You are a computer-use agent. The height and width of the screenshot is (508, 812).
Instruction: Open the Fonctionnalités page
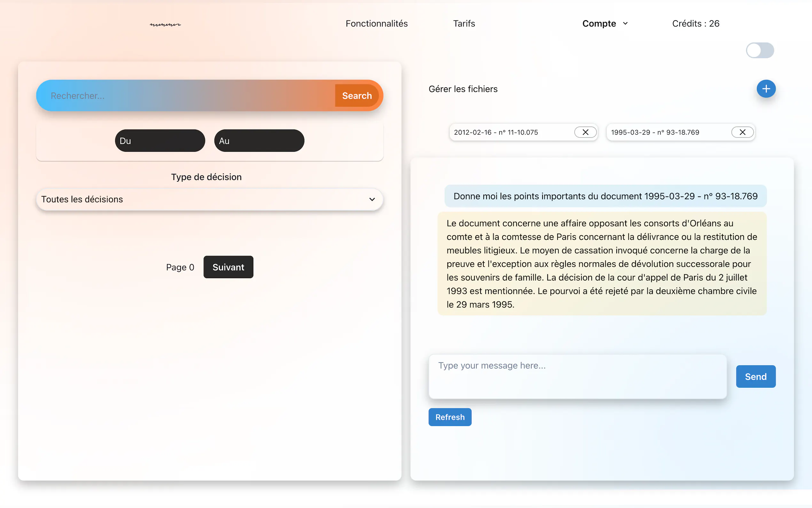[x=376, y=24]
